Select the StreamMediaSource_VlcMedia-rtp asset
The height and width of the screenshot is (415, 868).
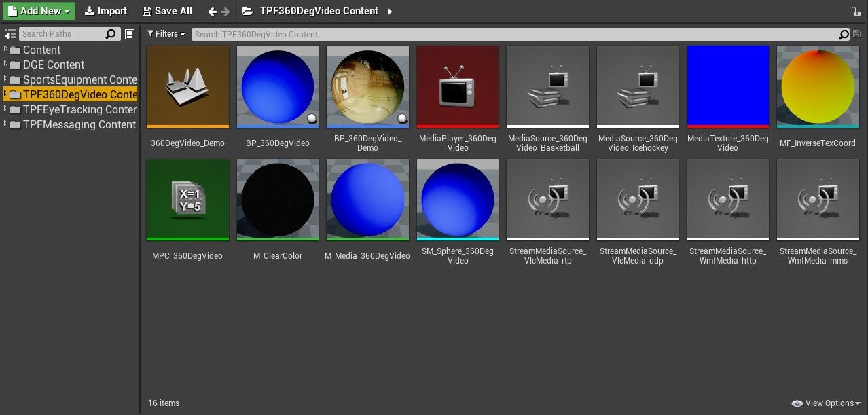pyautogui.click(x=547, y=212)
